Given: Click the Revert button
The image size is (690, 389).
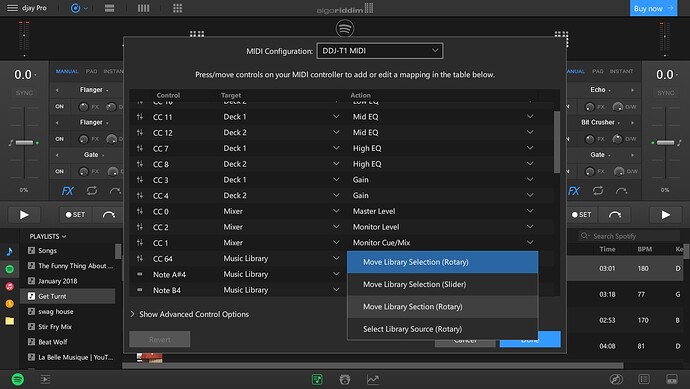Looking at the screenshot, I should 160,339.
